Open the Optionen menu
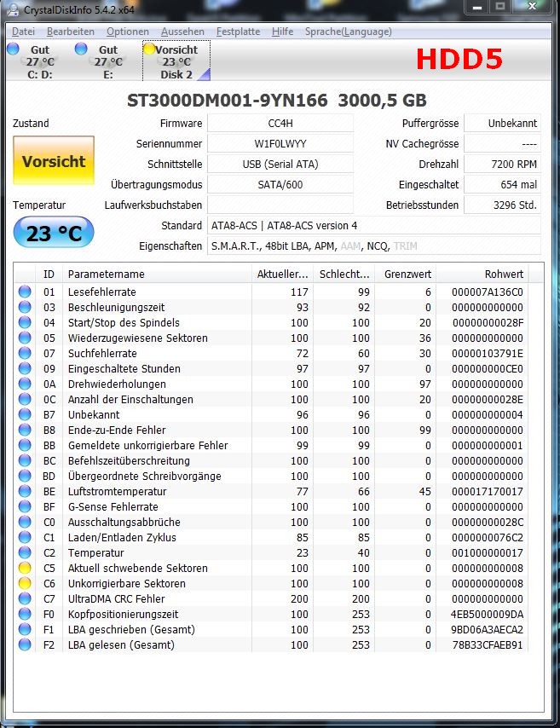This screenshot has width=560, height=728. 128,32
